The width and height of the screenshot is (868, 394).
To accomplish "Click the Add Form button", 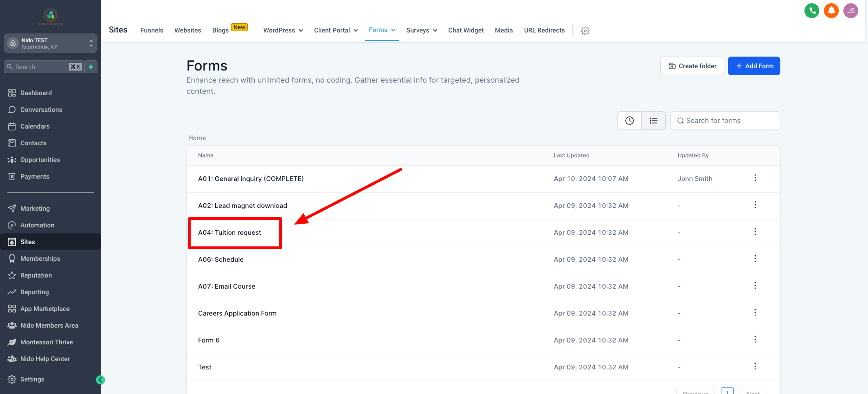I will pos(754,66).
